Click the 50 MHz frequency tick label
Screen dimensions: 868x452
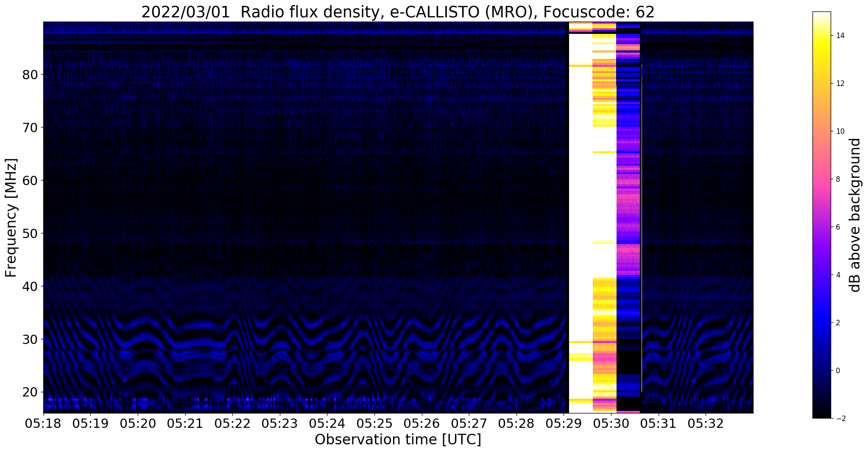[30, 233]
